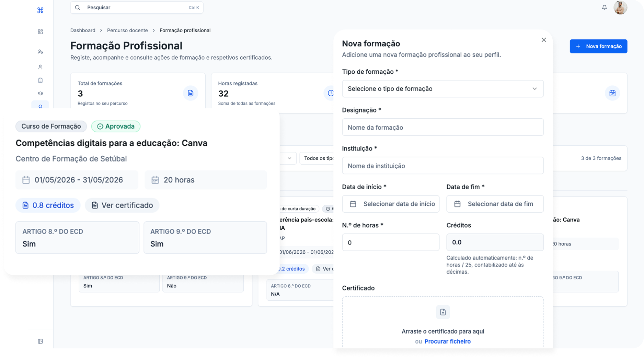644x359 pixels.
Task: Click the Horas registadas value 32
Action: (x=223, y=94)
